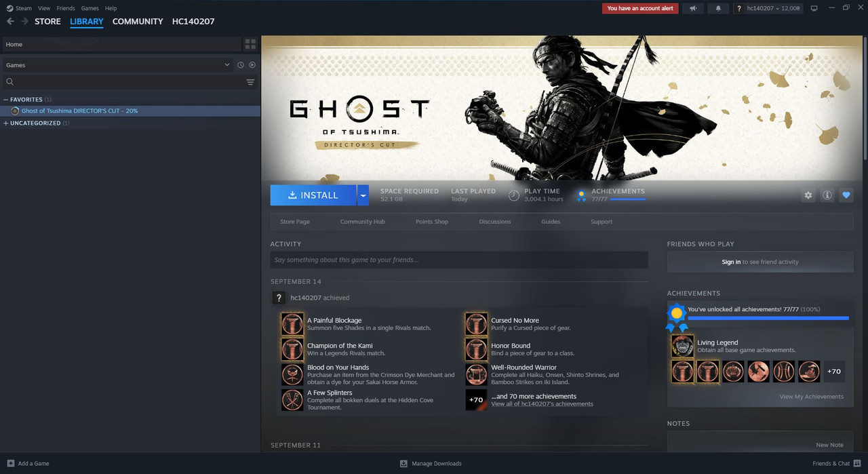Open the Community Hub link
The width and height of the screenshot is (868, 474).
[362, 222]
